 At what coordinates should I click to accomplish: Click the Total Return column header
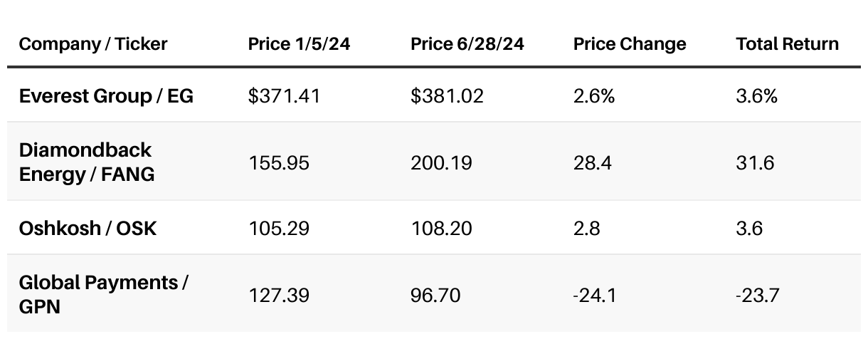787,44
